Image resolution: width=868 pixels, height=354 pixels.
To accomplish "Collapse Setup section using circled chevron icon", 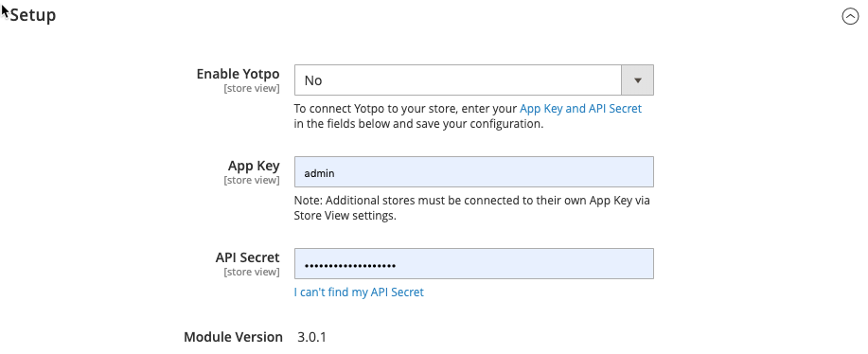I will point(850,17).
